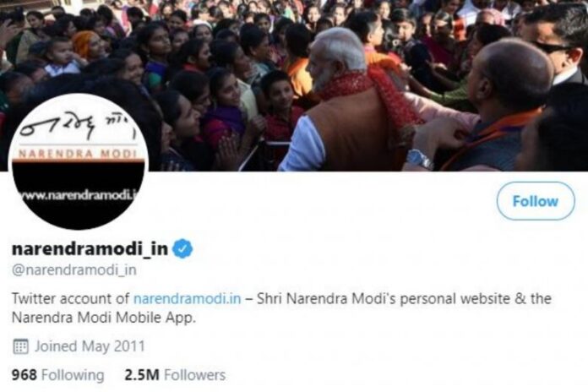Open the crowd header banner photo
Viewport: 588px width, 392px height.
coord(294,85)
